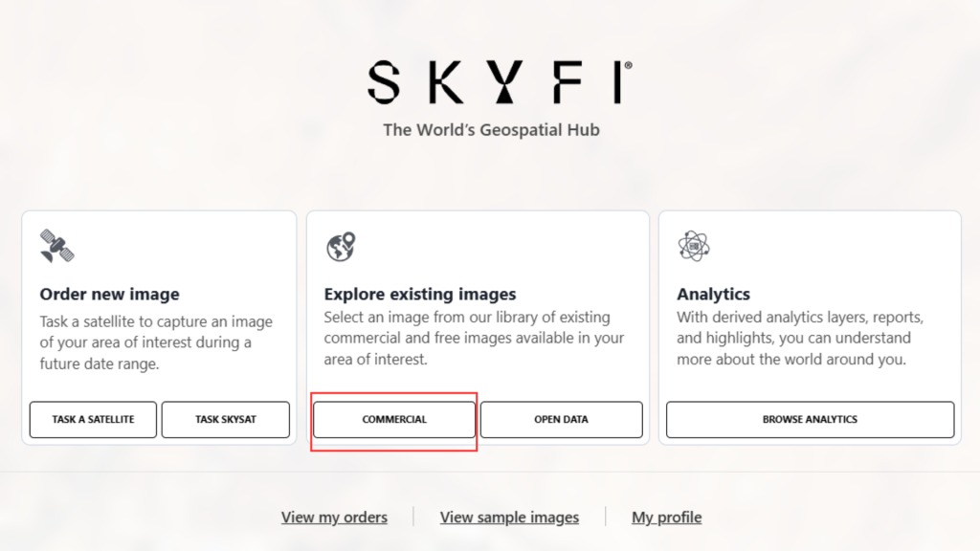Click the Order new image heading
The height and width of the screenshot is (551, 980).
click(109, 294)
